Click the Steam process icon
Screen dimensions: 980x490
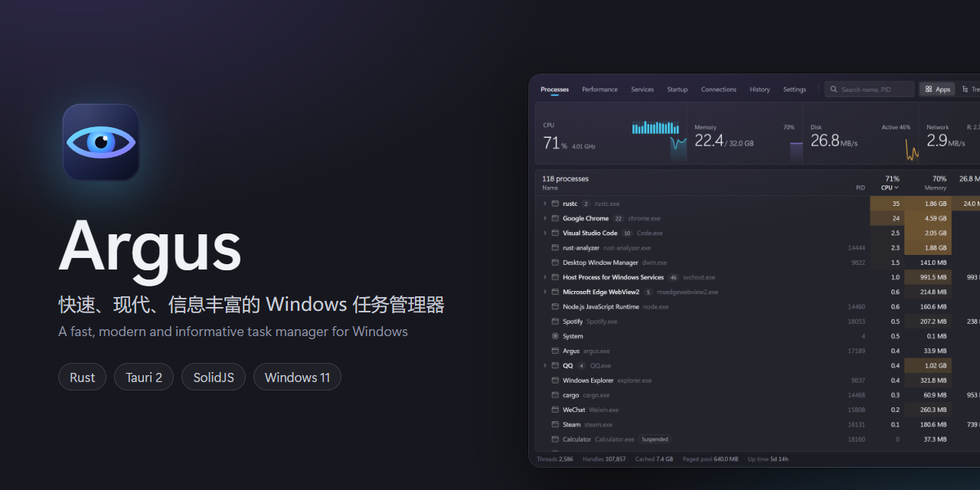click(555, 425)
